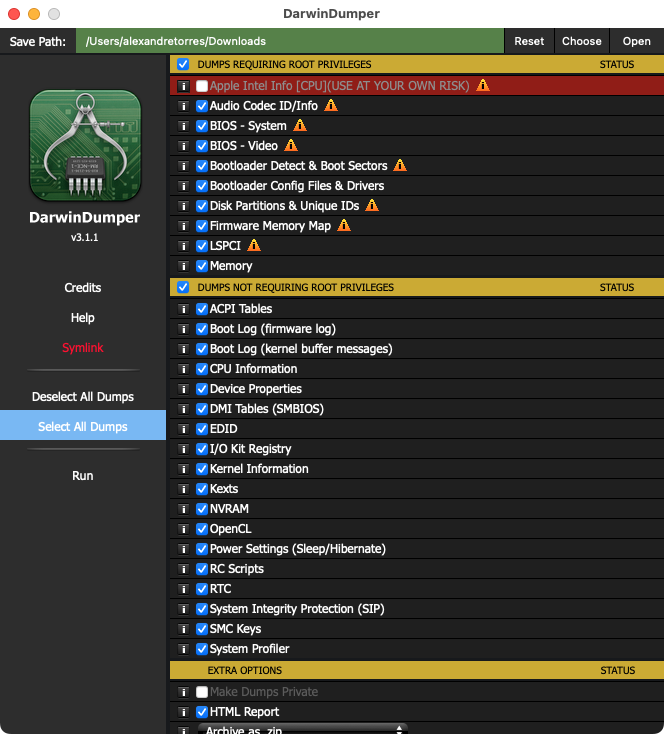Image resolution: width=664 pixels, height=734 pixels.
Task: Show info icon for Audio Codec ID/Info
Action: (x=184, y=106)
